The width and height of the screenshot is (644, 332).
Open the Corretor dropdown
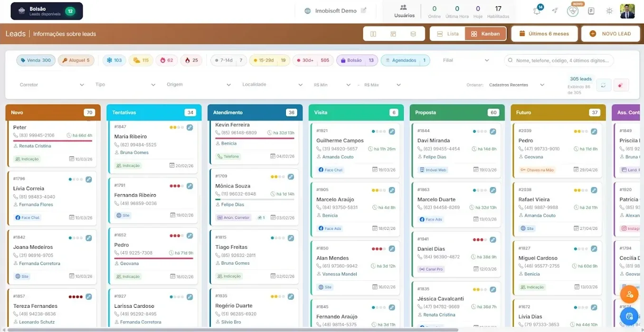(52, 85)
